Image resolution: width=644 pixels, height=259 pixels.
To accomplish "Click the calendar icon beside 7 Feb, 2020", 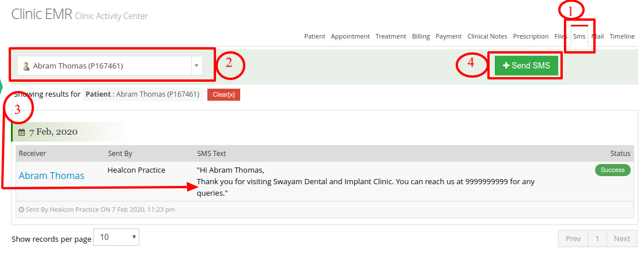I will pos(22,132).
